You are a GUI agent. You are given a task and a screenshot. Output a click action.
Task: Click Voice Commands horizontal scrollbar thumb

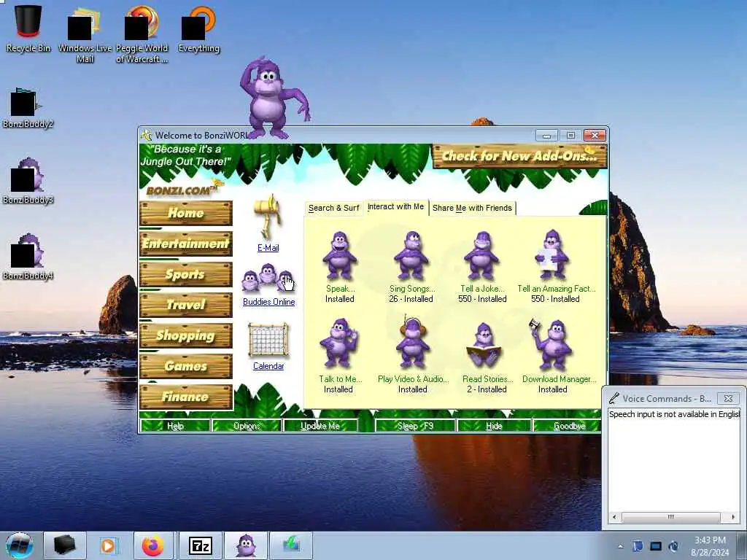coord(671,517)
